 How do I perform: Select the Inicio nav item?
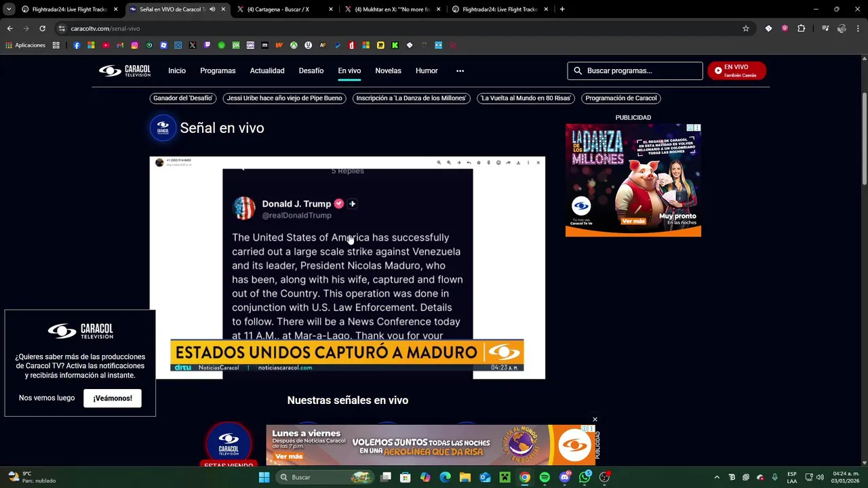(x=177, y=70)
